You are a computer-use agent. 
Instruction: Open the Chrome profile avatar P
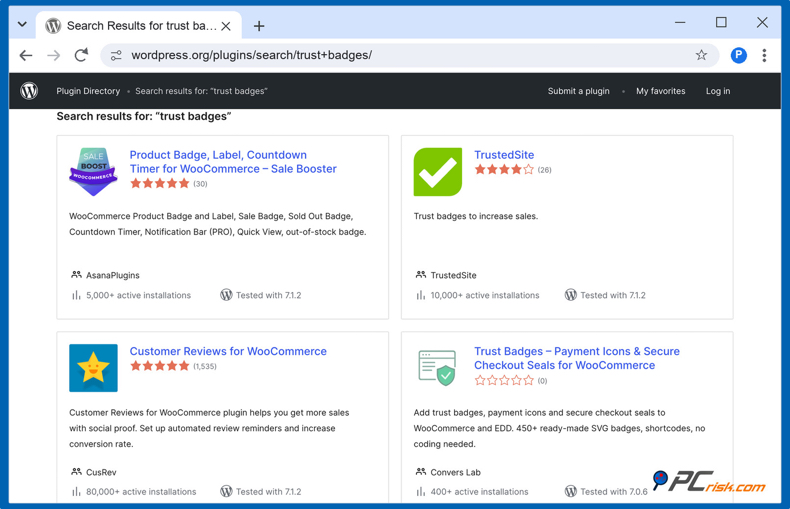pyautogui.click(x=739, y=55)
